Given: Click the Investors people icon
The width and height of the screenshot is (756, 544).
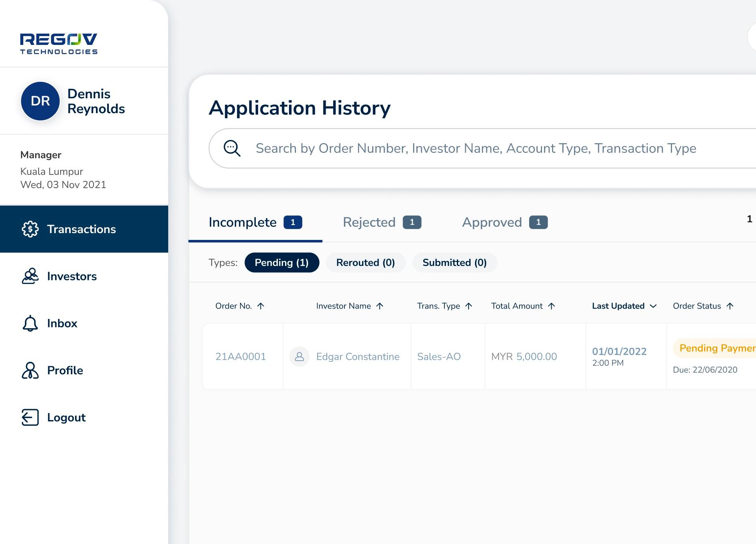Looking at the screenshot, I should (x=30, y=276).
